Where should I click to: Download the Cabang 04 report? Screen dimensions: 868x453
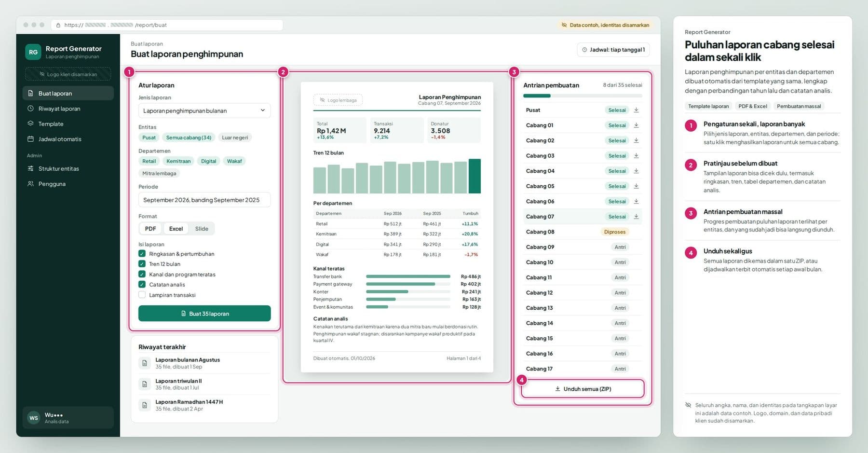(x=636, y=171)
